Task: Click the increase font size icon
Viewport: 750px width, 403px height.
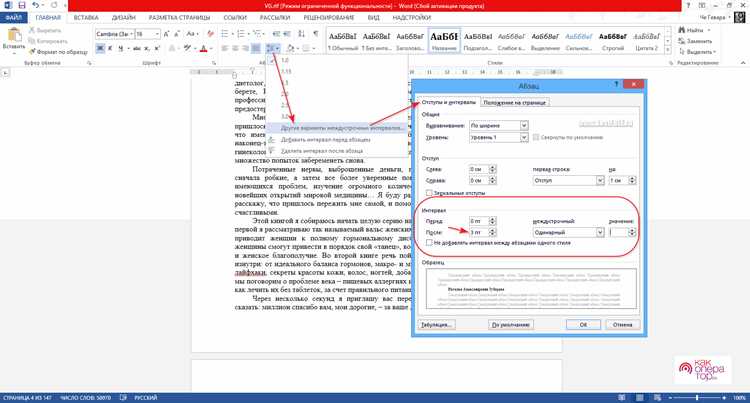Action: [166, 34]
